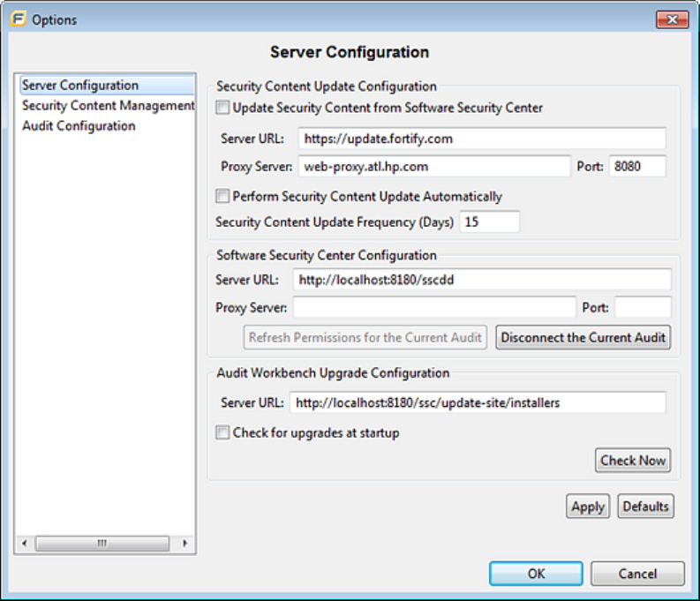
Task: Click the Audit Workbench Upgrade Server URL field
Action: (478, 402)
